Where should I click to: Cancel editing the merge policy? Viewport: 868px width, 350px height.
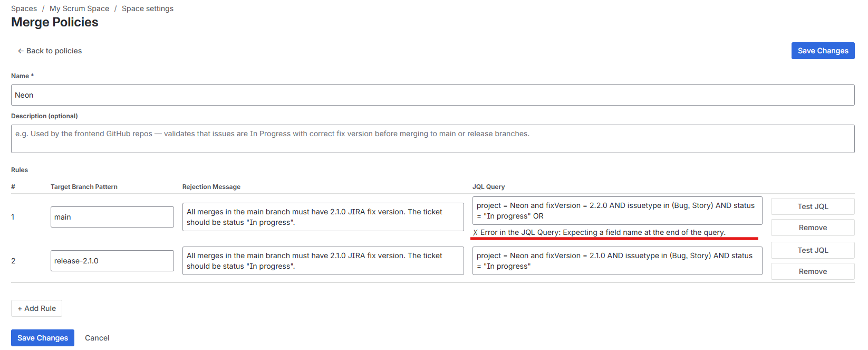[97, 338]
